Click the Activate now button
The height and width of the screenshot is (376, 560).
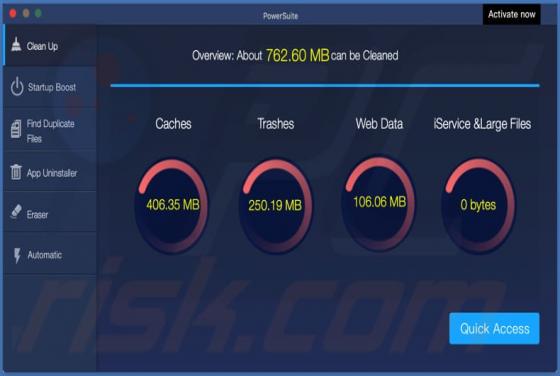pos(511,14)
